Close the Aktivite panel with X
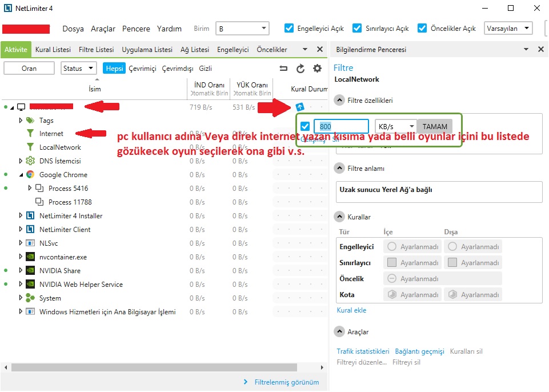Image resolution: width=549 pixels, height=392 pixels. click(320, 49)
